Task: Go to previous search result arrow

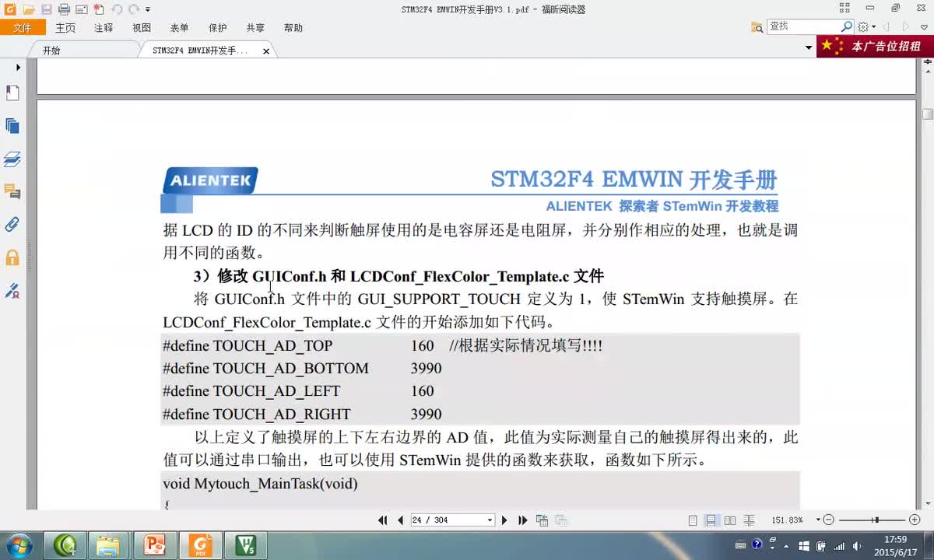Action: pyautogui.click(x=886, y=27)
